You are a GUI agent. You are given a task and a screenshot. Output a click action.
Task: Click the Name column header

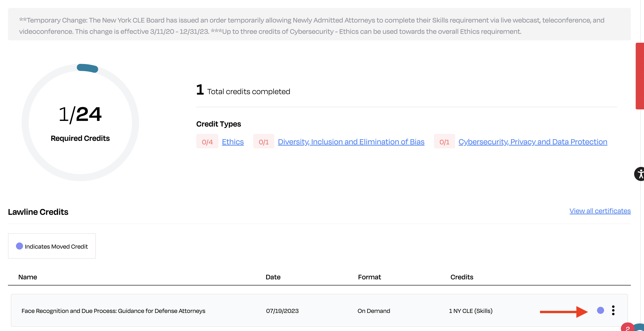click(27, 277)
